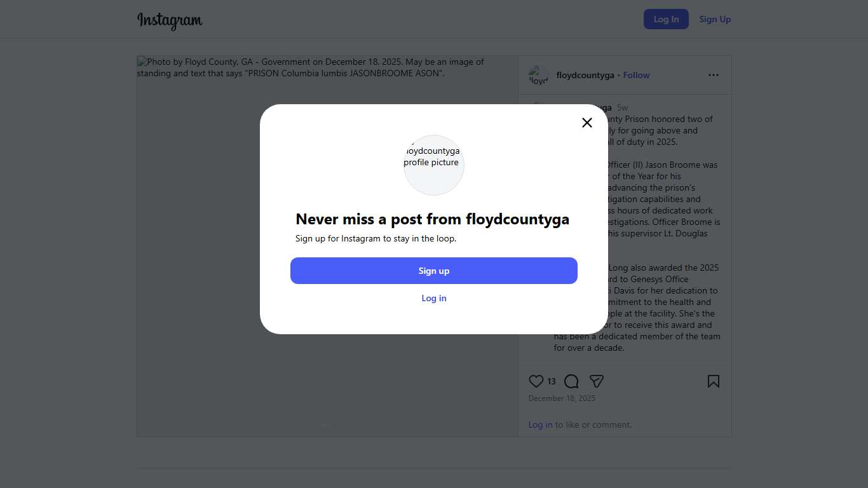Save the post with the bookmark icon

713,381
